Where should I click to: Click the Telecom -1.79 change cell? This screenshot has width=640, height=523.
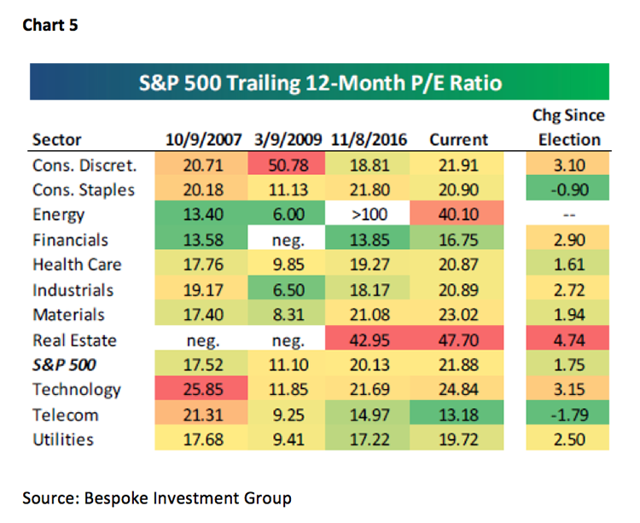pos(567,413)
